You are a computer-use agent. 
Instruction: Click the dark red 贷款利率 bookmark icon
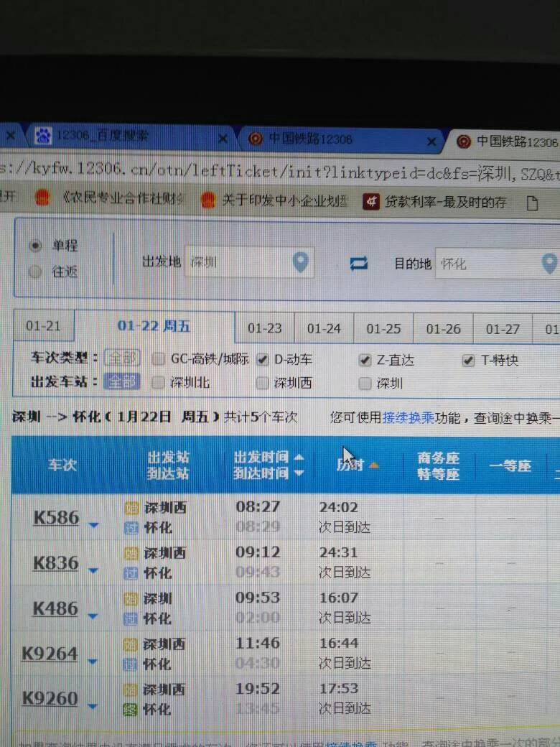click(370, 202)
